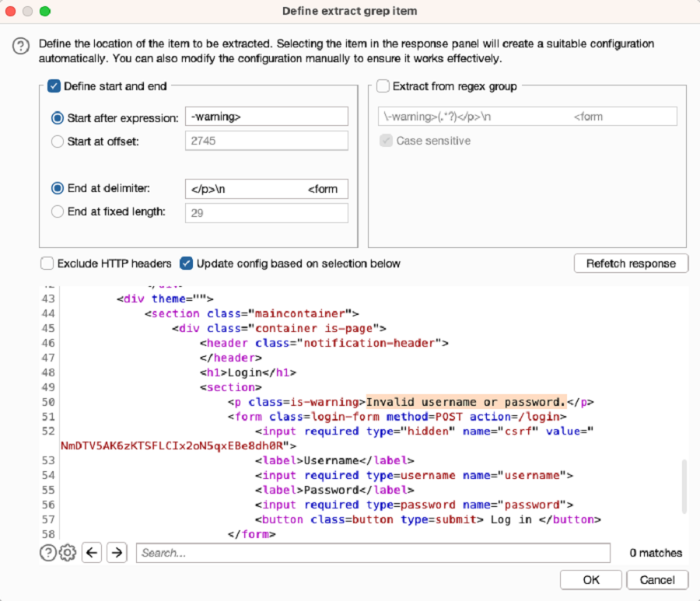Click the input type=password name="password" line
700x601 pixels.
414,505
